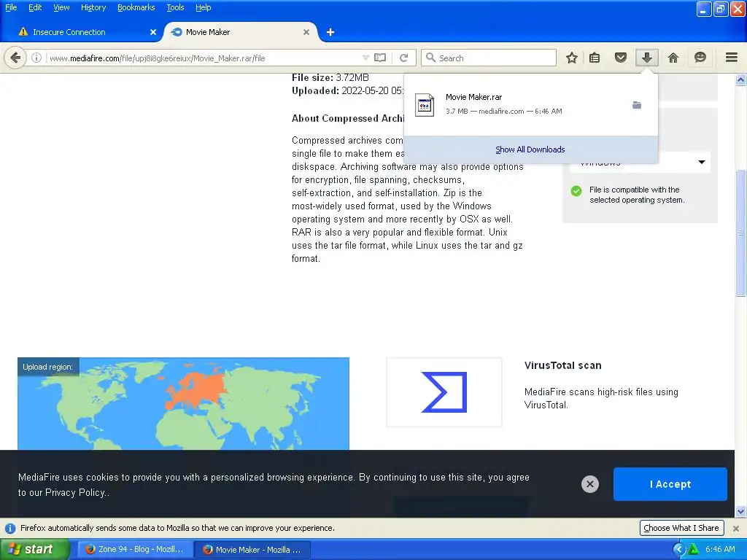Show your bookmarks list icon
747x560 pixels.
click(x=595, y=58)
